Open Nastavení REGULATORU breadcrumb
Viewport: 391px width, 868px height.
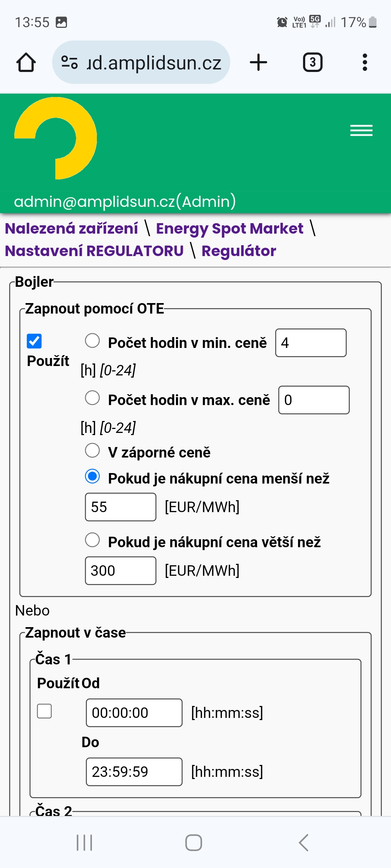tap(94, 251)
